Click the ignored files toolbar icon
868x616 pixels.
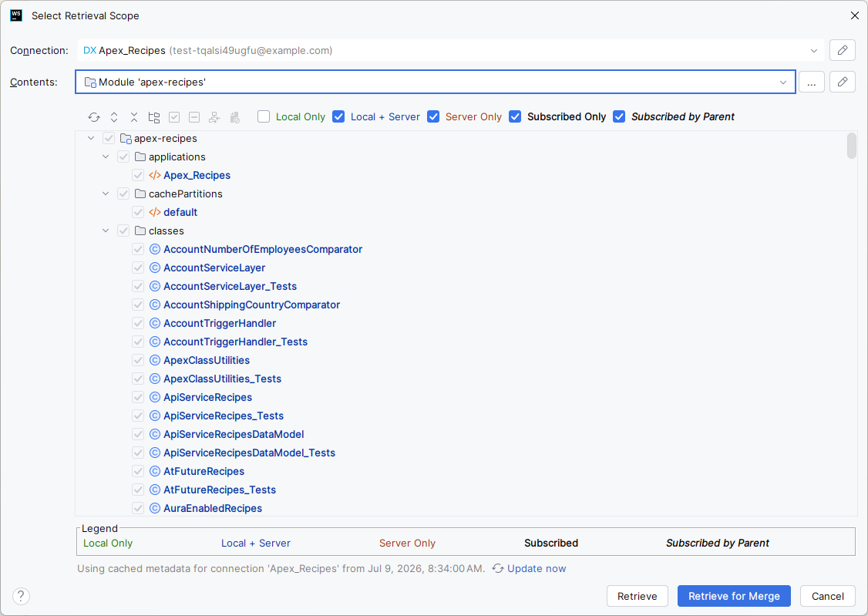(234, 116)
